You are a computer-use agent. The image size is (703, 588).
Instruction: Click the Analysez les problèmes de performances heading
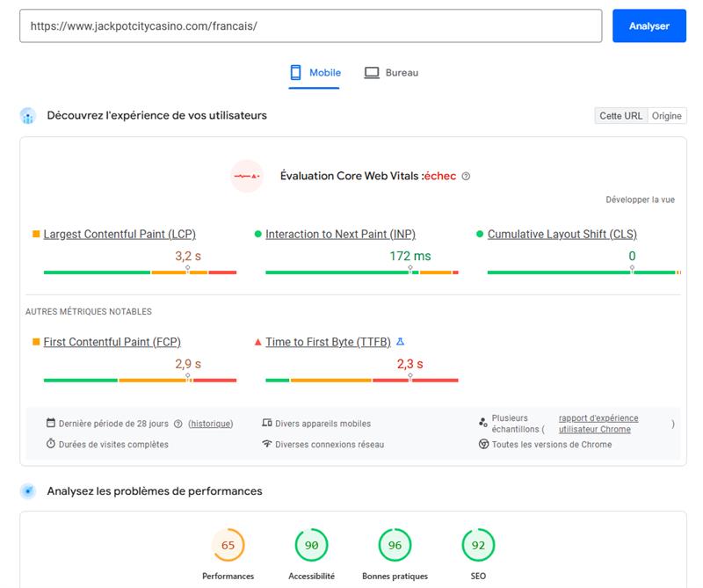(x=155, y=491)
